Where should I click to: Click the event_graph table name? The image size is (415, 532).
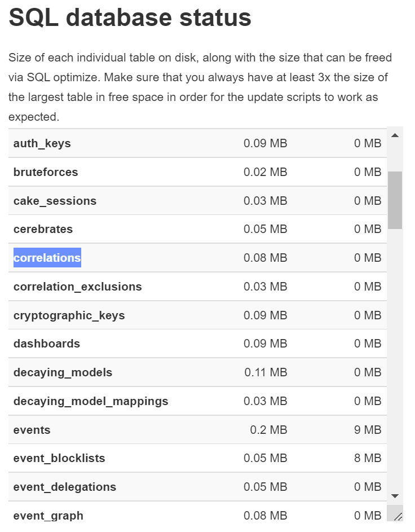click(48, 516)
